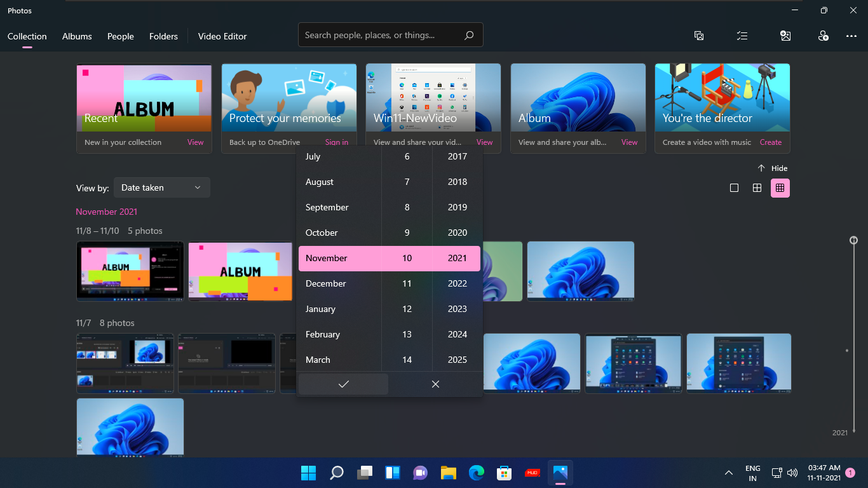
Task: Select the small grid view toggle
Action: click(780, 188)
